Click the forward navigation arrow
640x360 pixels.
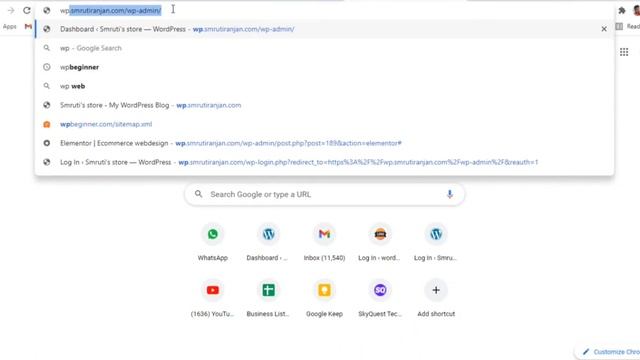point(11,11)
